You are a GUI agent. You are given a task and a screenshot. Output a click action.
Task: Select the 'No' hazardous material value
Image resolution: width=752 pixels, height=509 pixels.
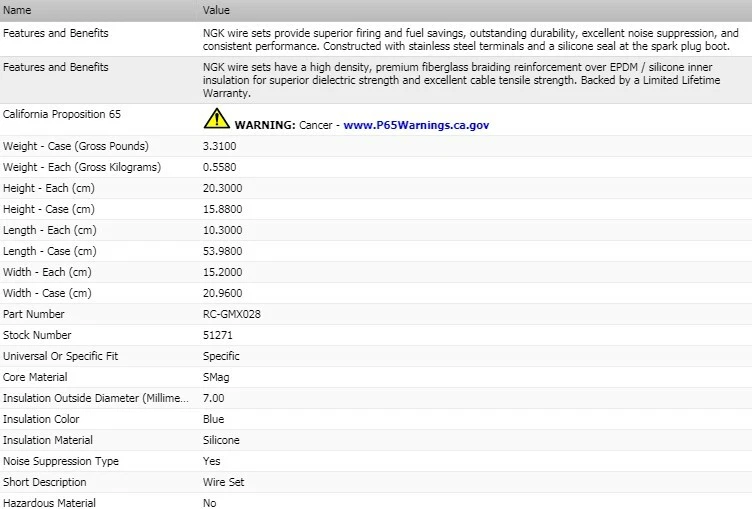click(x=210, y=503)
